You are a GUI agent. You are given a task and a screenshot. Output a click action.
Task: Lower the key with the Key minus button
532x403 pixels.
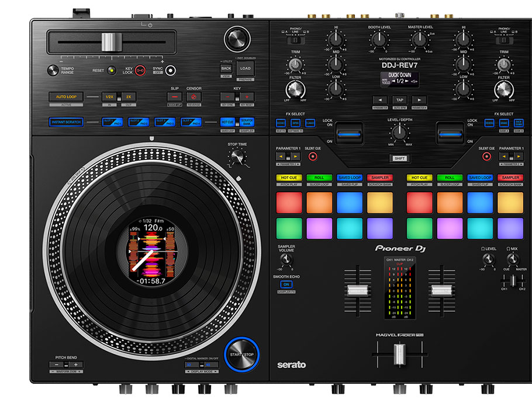pos(227,97)
